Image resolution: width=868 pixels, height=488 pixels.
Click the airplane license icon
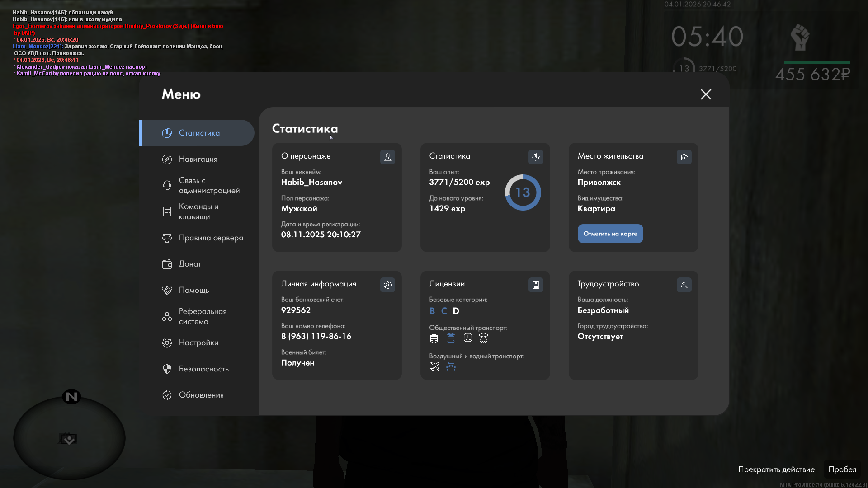[434, 366]
